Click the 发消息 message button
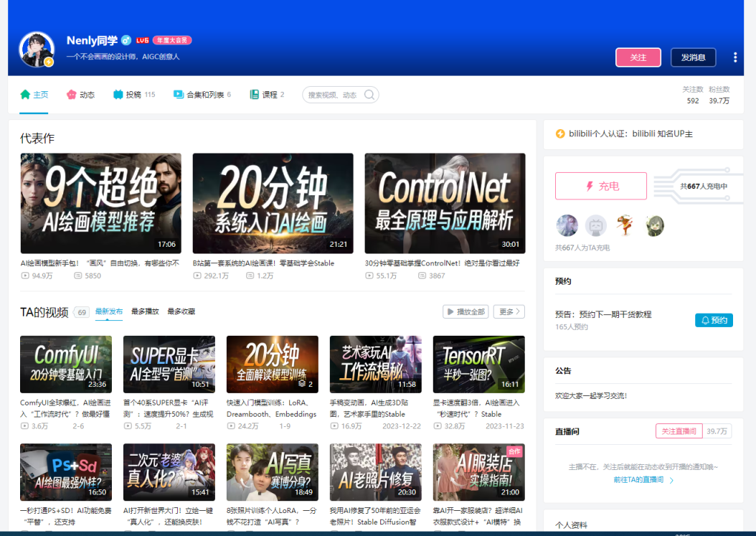This screenshot has width=756, height=536. tap(692, 57)
